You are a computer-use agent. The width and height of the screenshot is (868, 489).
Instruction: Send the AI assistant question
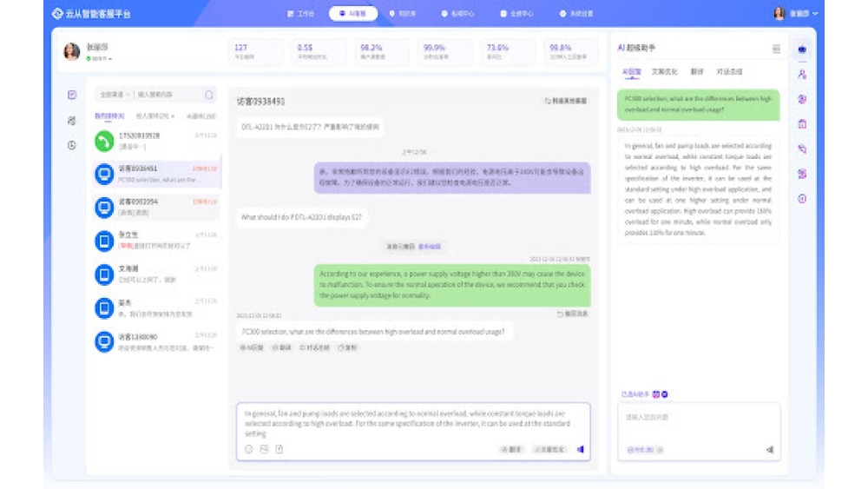[770, 450]
